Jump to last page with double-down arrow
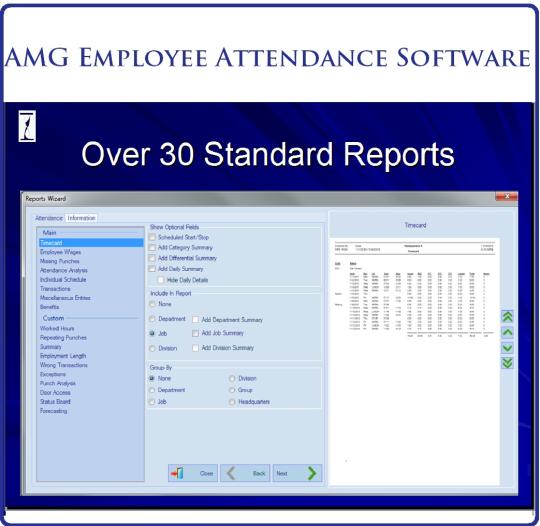The image size is (540, 526). tap(507, 363)
